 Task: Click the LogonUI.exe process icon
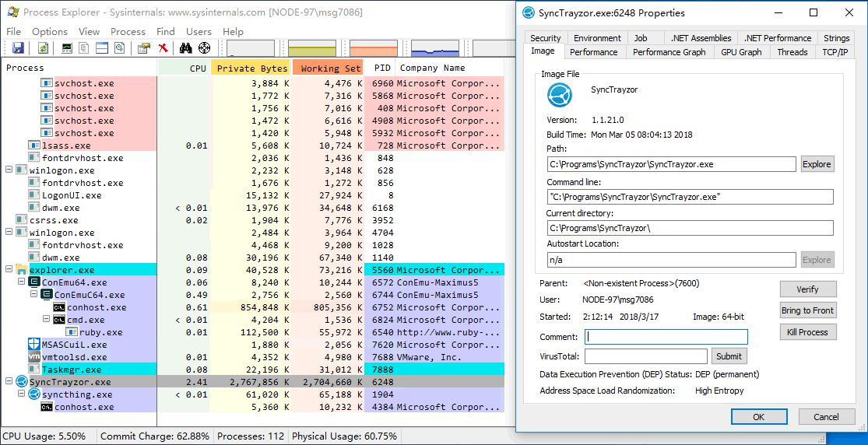click(34, 195)
